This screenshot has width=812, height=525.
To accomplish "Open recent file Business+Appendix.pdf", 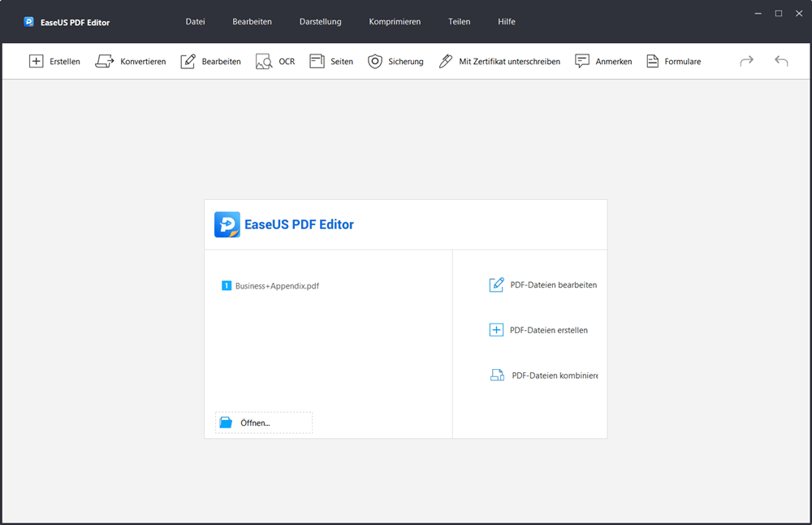I will coord(276,286).
